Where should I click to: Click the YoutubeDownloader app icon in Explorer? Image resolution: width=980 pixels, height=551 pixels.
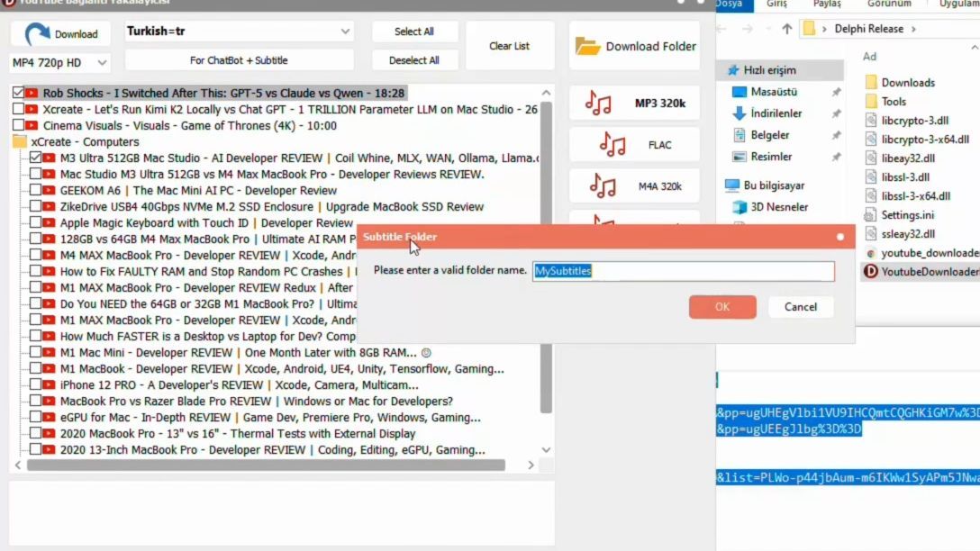(x=870, y=271)
